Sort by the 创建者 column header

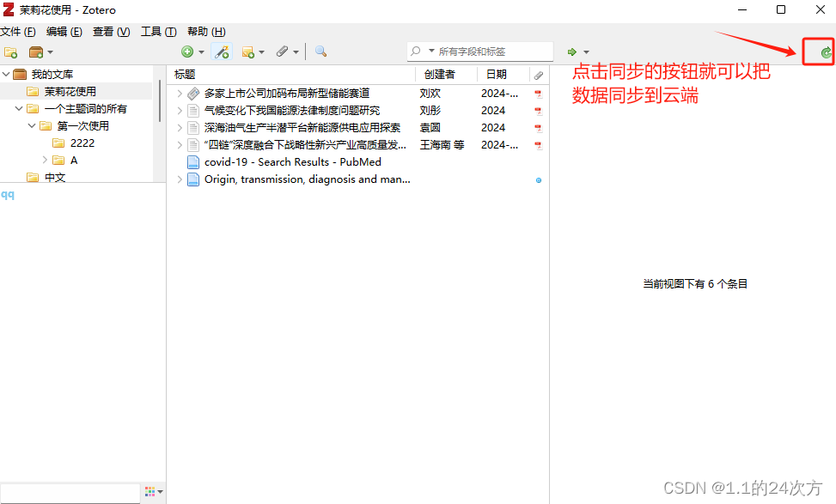click(446, 75)
